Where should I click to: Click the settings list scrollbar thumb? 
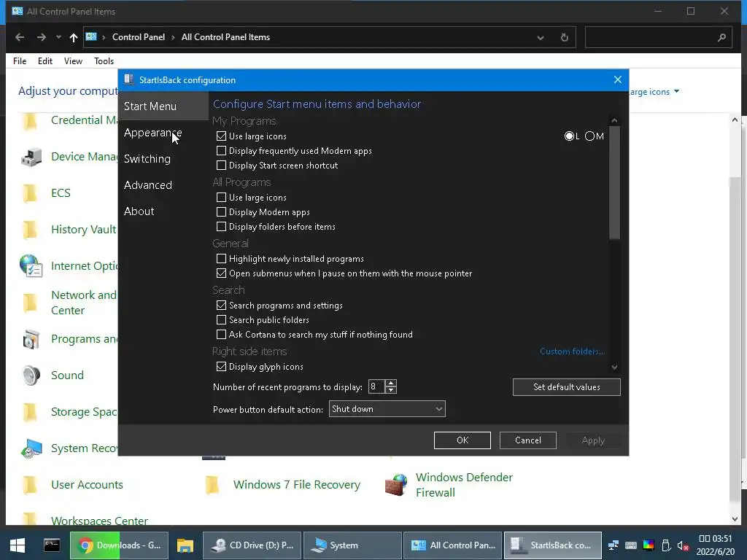[614, 182]
